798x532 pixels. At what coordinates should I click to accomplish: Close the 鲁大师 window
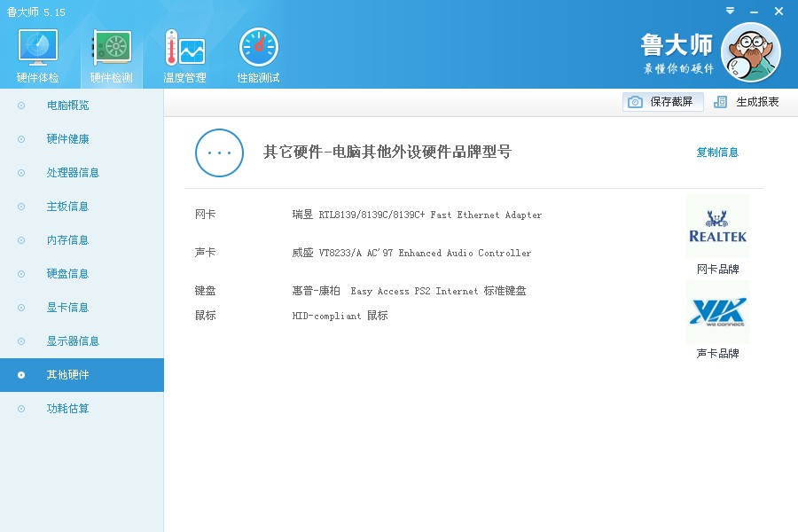point(778,11)
